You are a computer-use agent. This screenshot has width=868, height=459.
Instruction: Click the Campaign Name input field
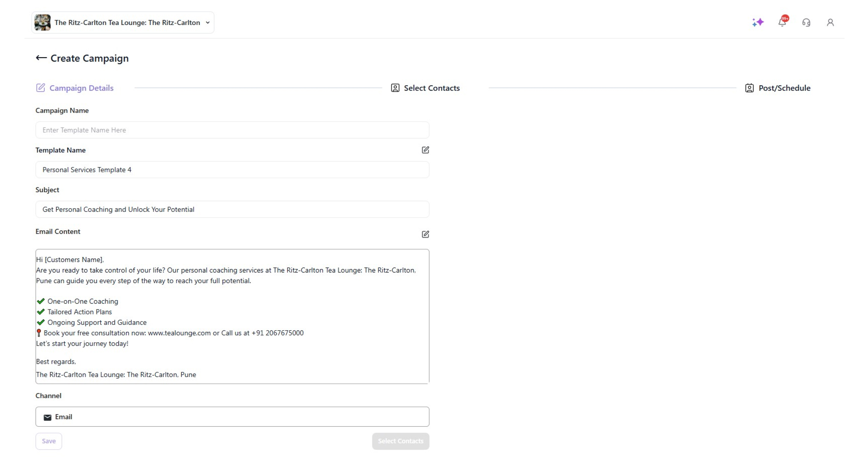pyautogui.click(x=232, y=130)
